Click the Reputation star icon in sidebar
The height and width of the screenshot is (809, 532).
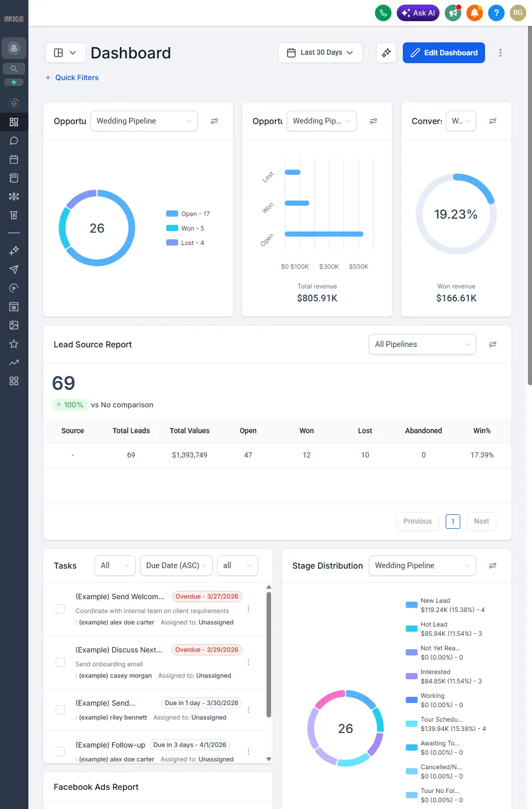click(x=13, y=344)
